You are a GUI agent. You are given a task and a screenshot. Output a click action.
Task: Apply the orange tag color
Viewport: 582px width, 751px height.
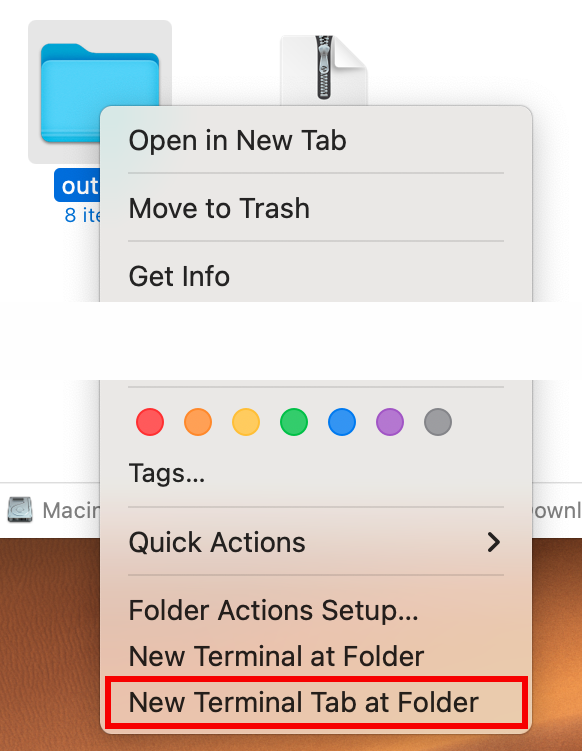point(198,422)
